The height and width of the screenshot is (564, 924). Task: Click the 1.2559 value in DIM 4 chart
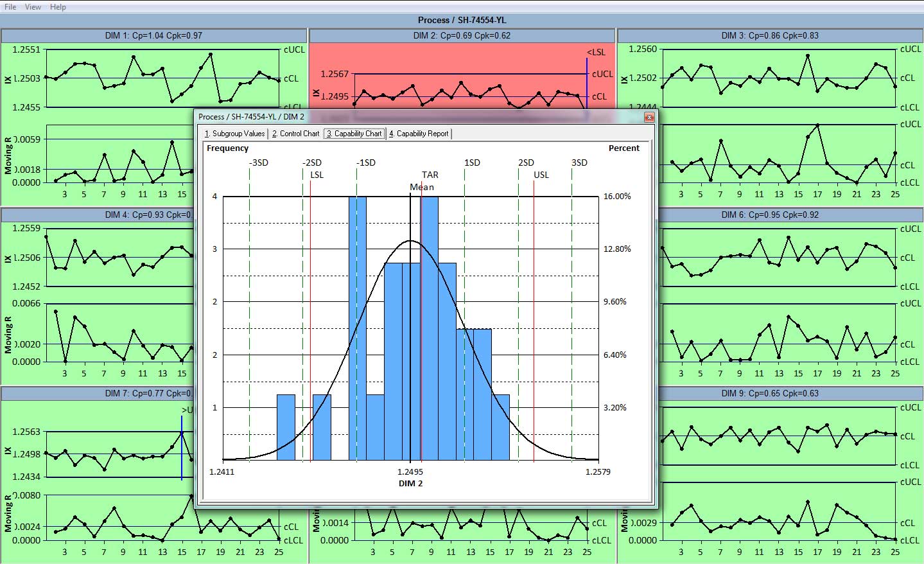click(26, 228)
